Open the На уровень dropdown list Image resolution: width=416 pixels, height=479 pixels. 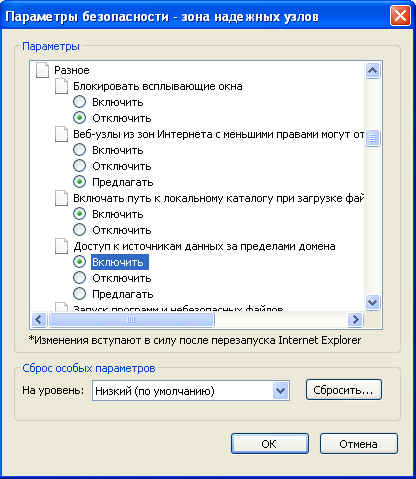click(x=280, y=390)
